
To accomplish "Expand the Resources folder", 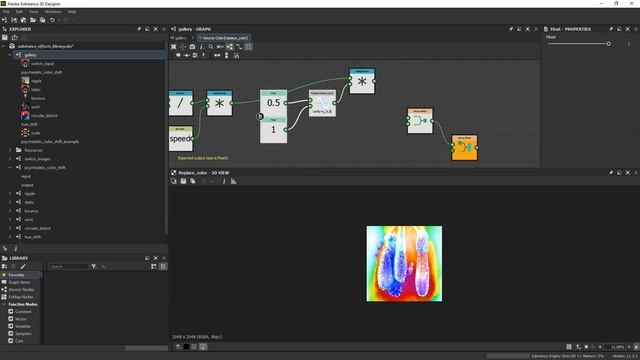I will pos(10,150).
